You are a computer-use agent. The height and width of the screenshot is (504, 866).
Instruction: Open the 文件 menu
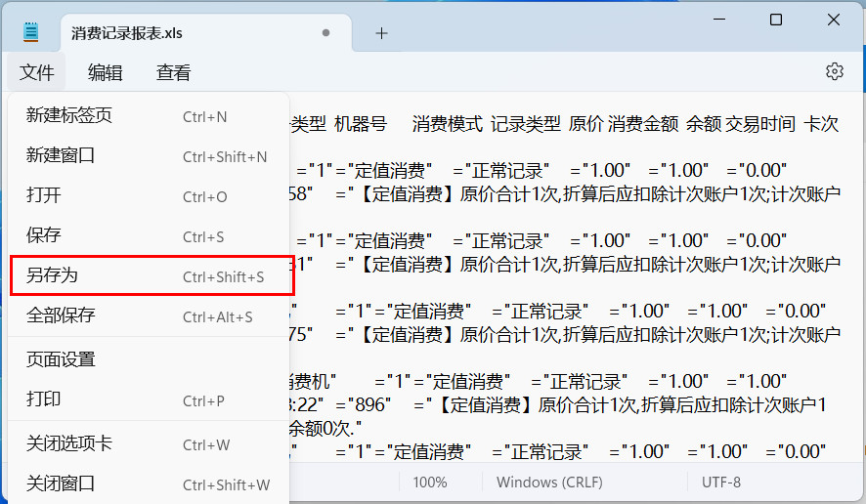point(36,72)
